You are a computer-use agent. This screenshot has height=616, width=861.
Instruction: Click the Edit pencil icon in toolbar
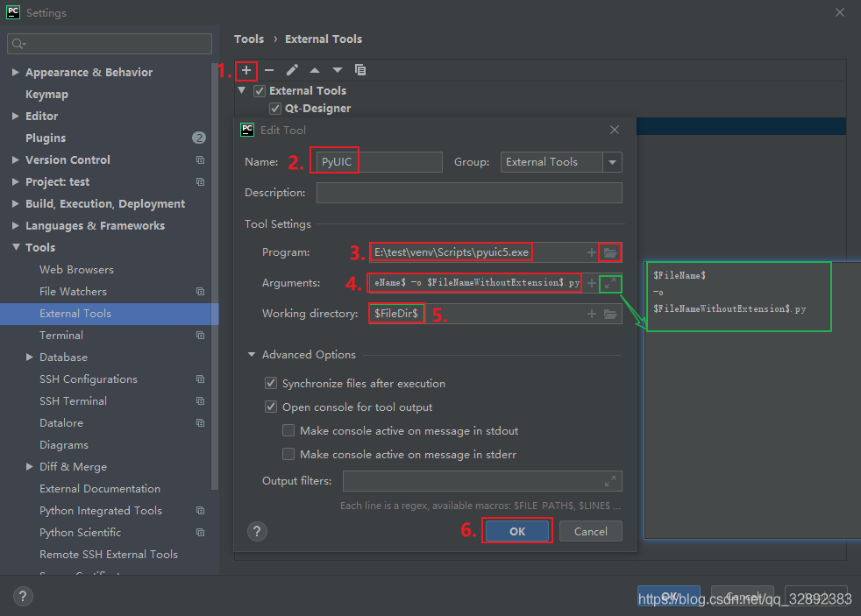(x=292, y=70)
